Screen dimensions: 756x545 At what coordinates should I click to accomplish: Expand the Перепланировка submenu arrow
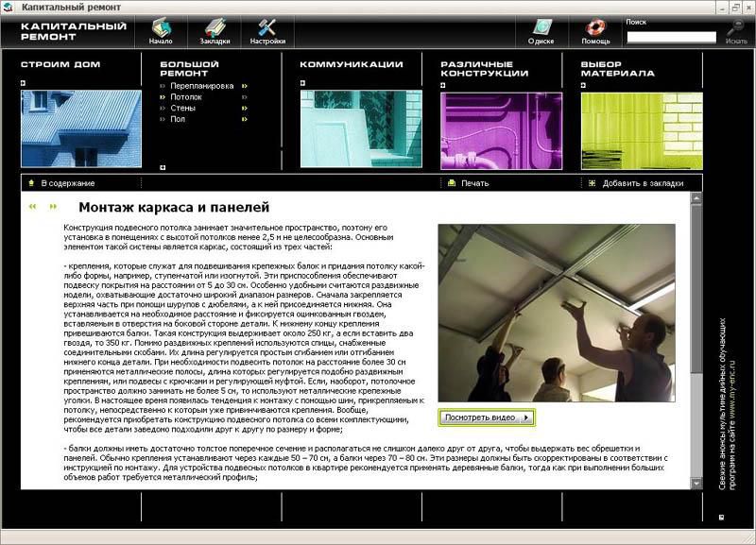[x=245, y=86]
